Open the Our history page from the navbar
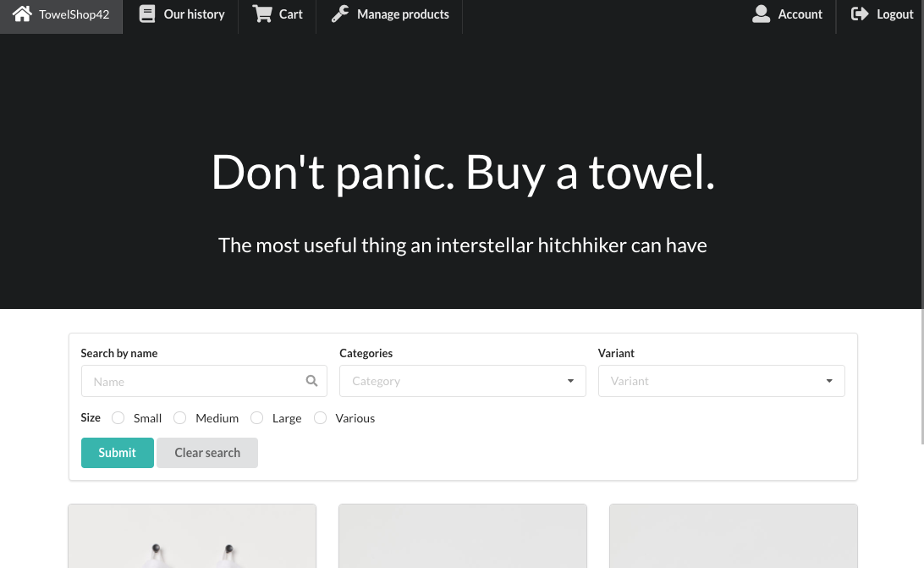924x568 pixels. tap(194, 14)
